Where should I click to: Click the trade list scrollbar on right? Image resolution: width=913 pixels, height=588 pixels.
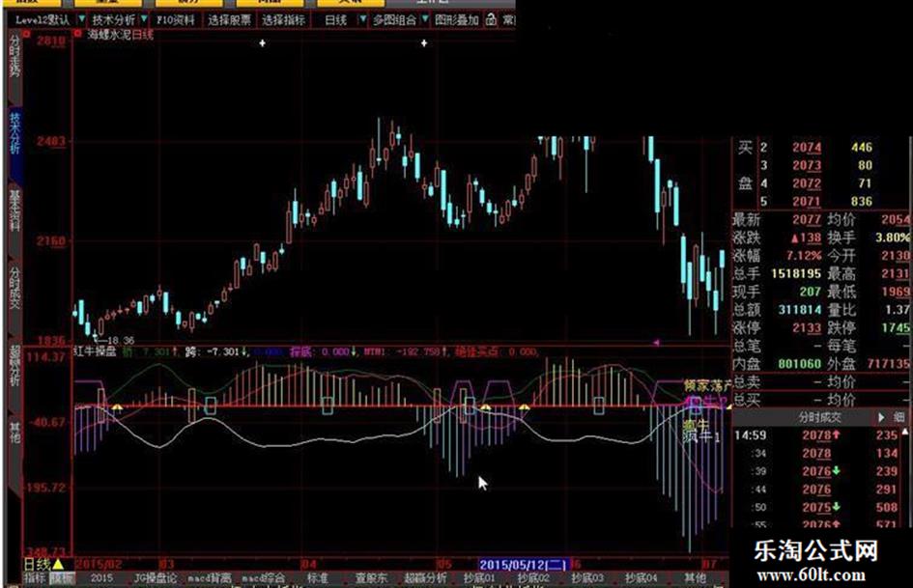tap(905, 477)
